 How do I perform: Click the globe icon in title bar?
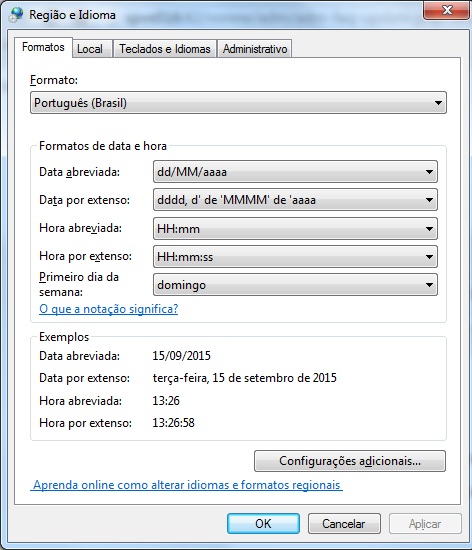coord(16,15)
